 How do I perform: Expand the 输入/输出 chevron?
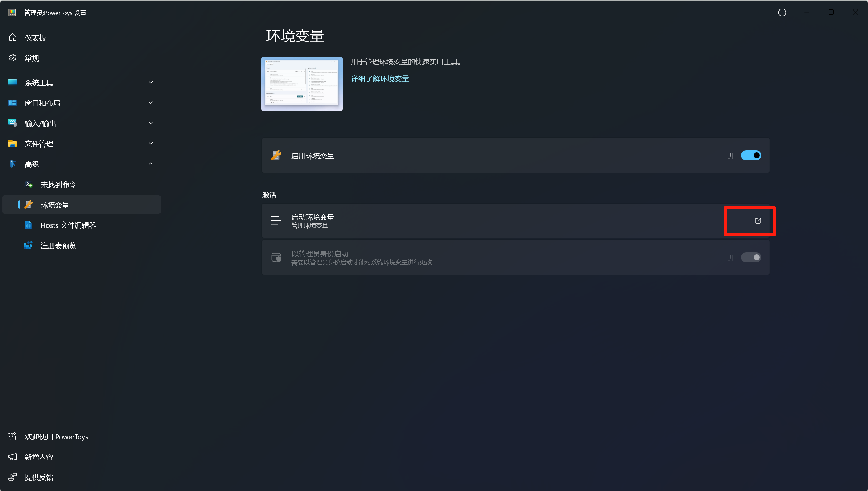point(151,123)
